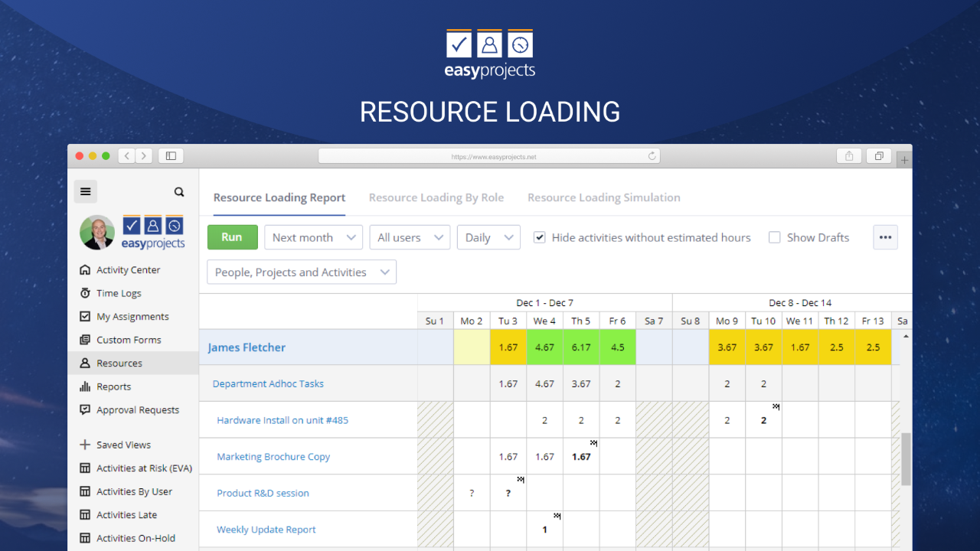Go forward with browser forward arrow

tap(144, 156)
